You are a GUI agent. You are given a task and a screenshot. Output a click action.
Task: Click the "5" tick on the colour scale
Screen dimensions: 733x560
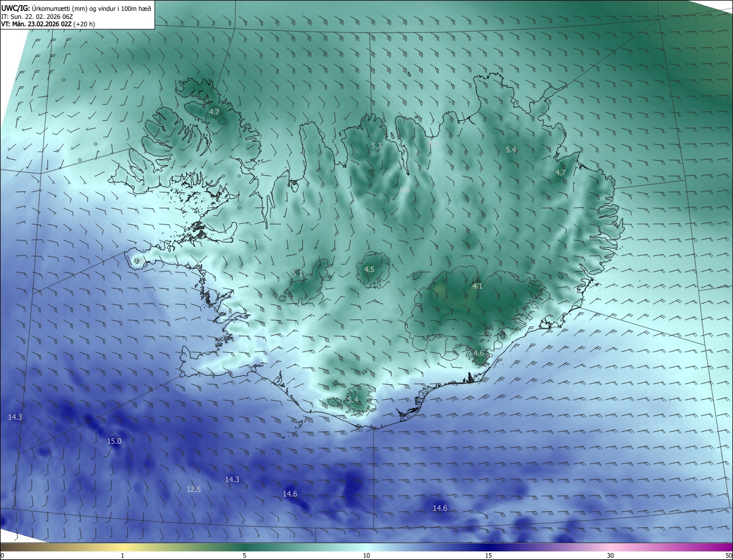click(245, 555)
